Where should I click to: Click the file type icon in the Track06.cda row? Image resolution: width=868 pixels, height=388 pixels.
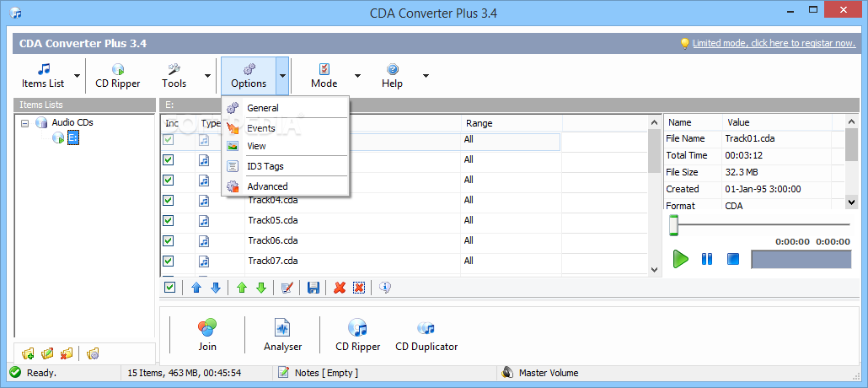click(x=204, y=240)
